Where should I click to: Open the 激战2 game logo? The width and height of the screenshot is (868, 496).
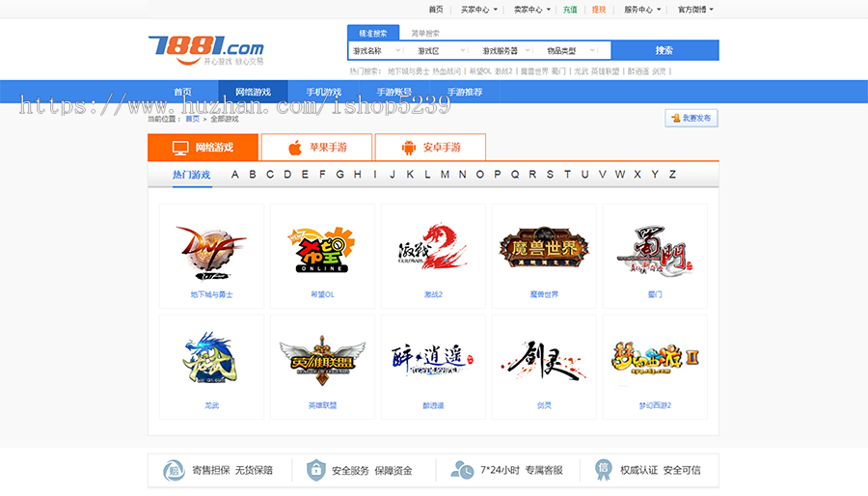pos(433,246)
